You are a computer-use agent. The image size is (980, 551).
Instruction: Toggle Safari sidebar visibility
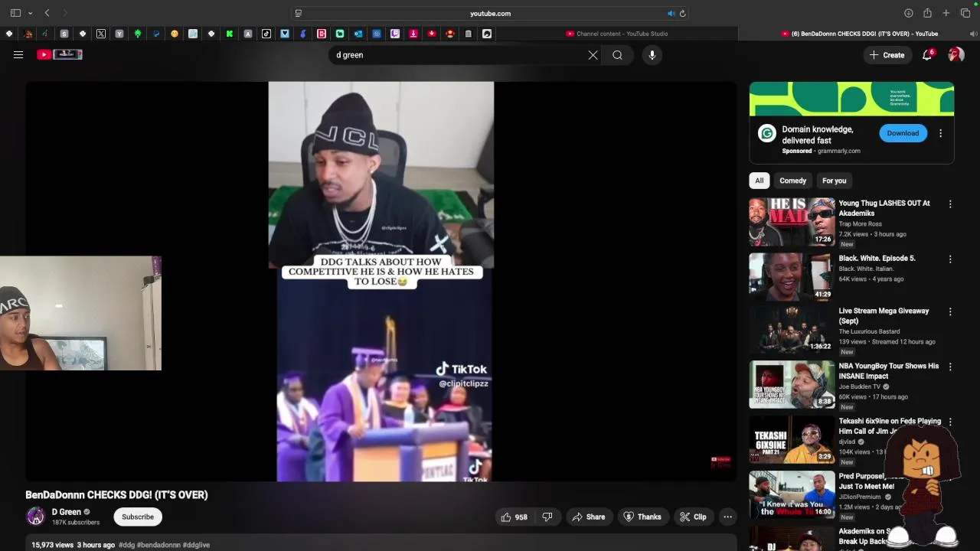click(x=15, y=13)
